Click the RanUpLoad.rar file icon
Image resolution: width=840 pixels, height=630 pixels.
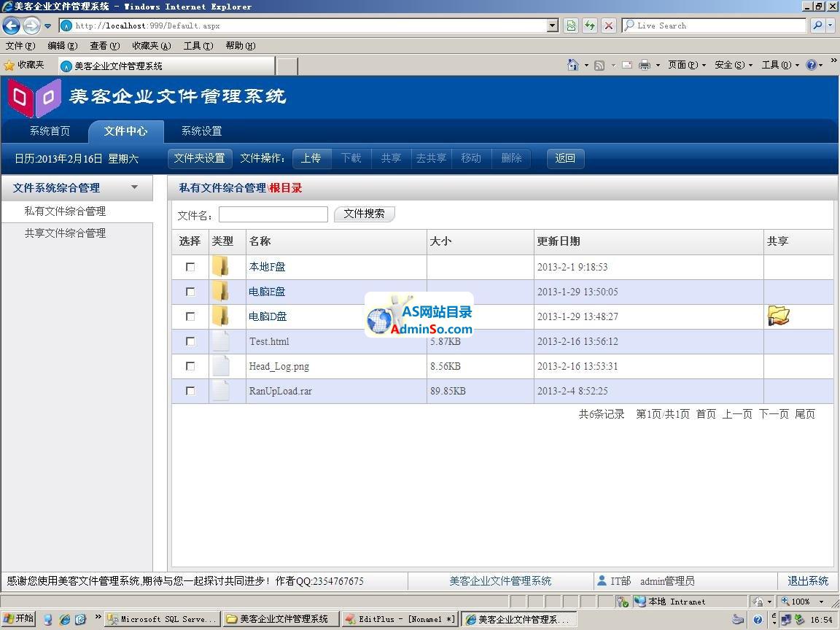pyautogui.click(x=221, y=391)
